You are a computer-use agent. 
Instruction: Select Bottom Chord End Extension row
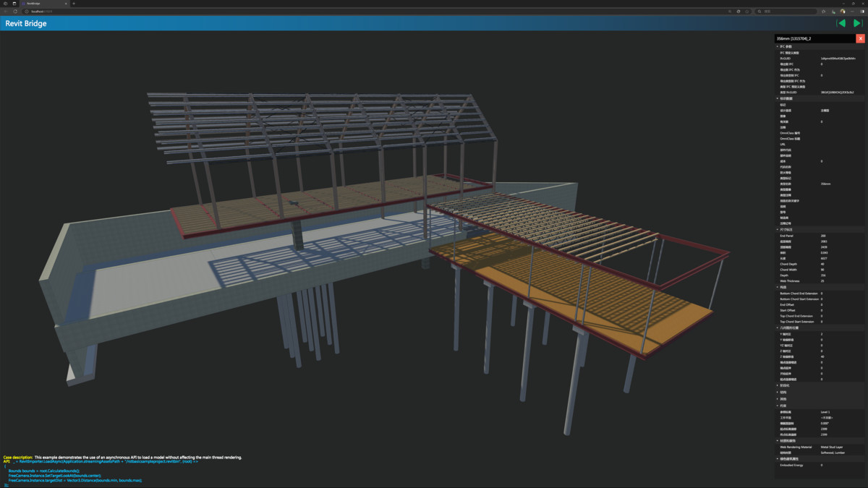(820, 294)
